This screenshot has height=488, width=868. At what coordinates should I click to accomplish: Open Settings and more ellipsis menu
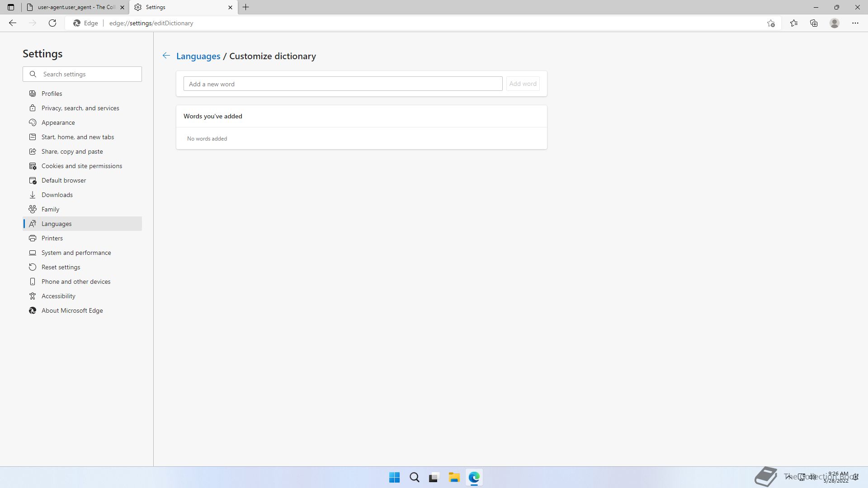point(855,23)
